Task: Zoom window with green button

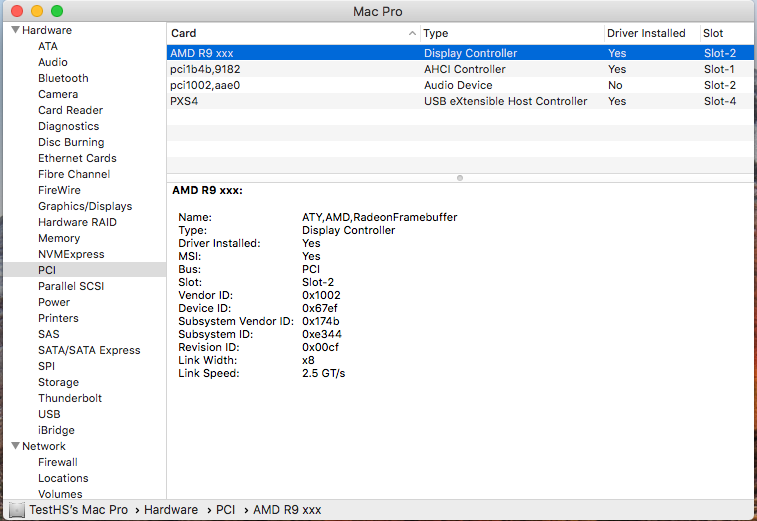Action: [56, 11]
